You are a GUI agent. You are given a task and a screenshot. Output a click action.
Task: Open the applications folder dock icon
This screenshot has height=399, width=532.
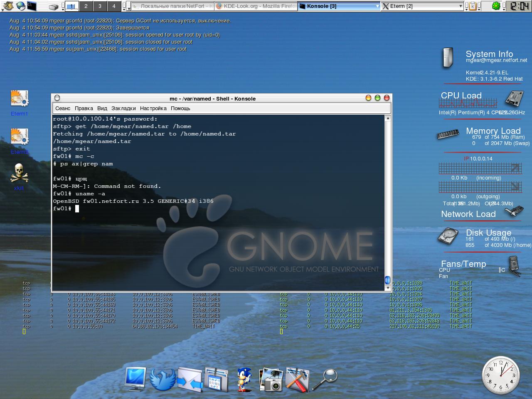pos(217,379)
